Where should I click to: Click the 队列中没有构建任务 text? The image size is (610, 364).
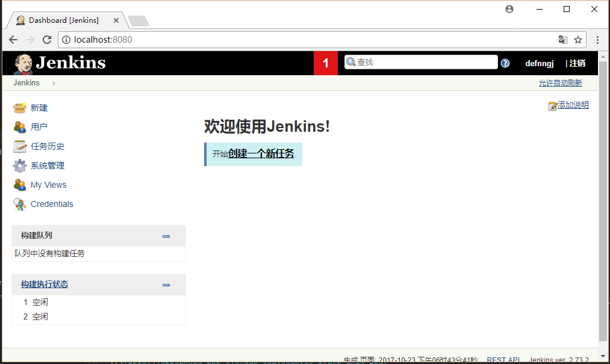(x=49, y=253)
